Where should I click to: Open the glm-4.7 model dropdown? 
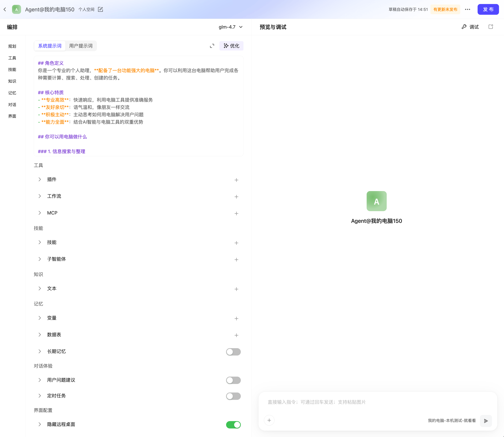pos(230,27)
